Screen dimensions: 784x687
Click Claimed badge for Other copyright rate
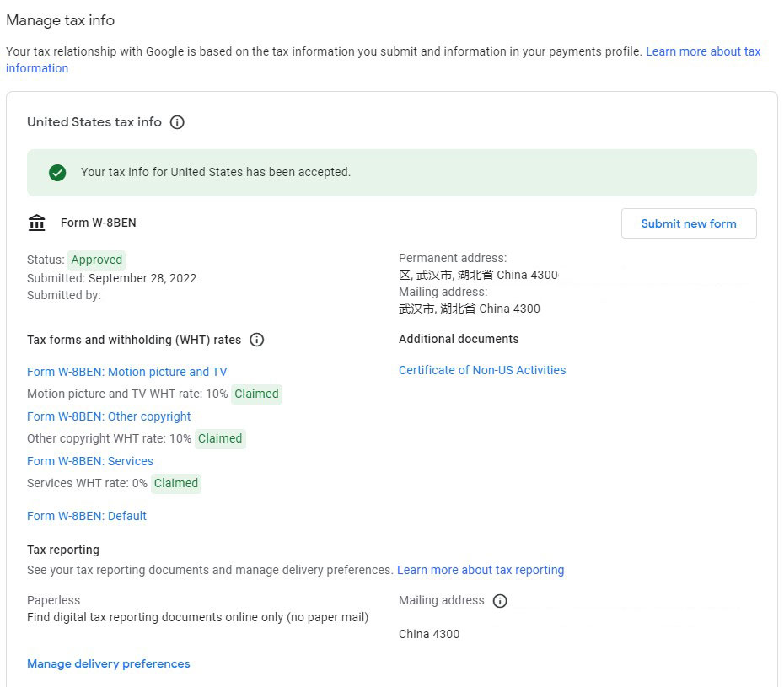[220, 438]
